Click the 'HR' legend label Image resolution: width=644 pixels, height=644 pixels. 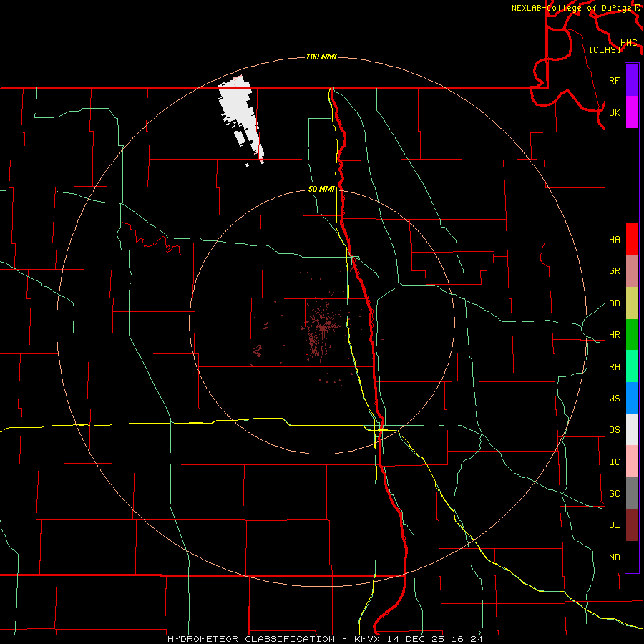point(614,335)
